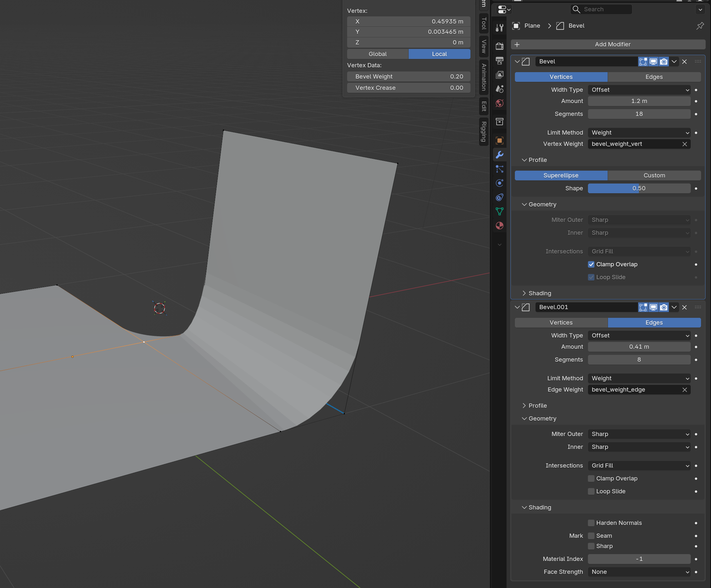Toggle render visibility of the Bevel modifier
711x588 pixels.
pos(663,62)
